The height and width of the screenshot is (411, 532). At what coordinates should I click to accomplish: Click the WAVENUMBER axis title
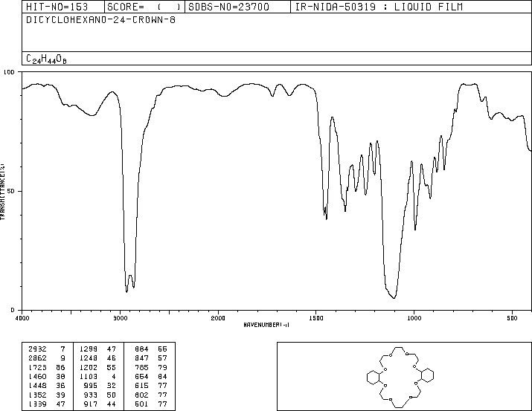[266, 325]
